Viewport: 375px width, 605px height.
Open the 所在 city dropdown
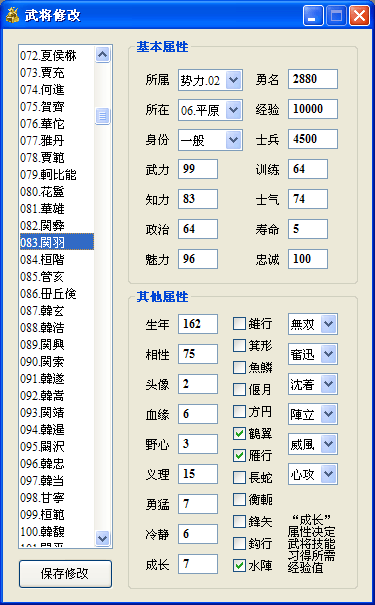click(234, 110)
